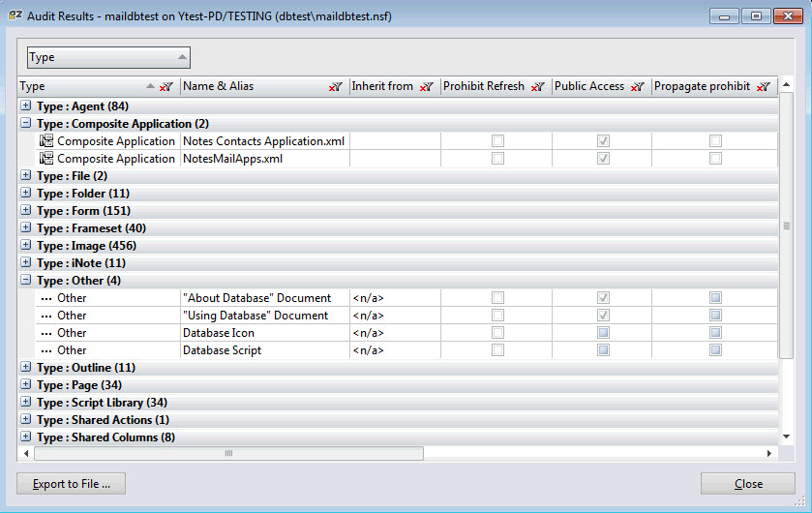Click filter icon in Prohibit Refresh header
Viewport: 812px width, 513px height.
click(x=538, y=87)
